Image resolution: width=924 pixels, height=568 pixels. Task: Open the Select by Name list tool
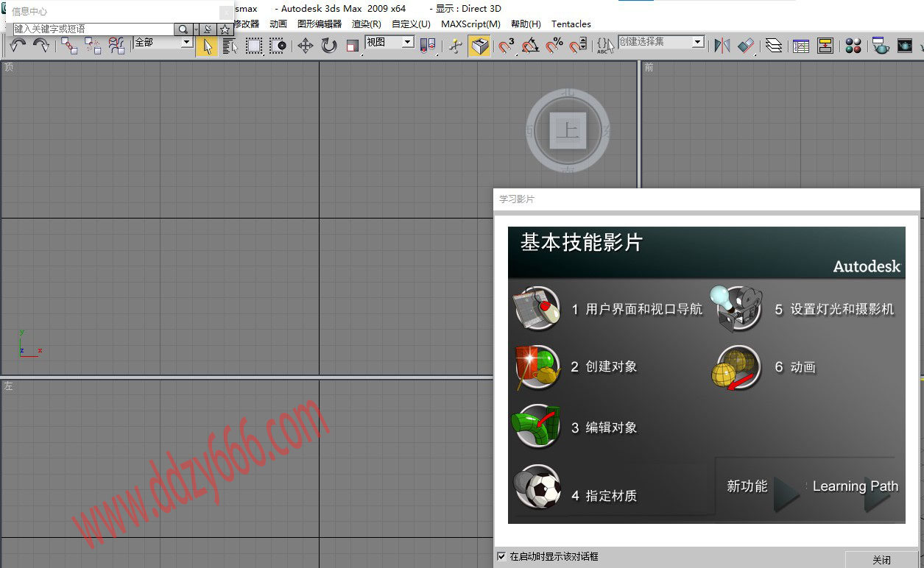[230, 46]
